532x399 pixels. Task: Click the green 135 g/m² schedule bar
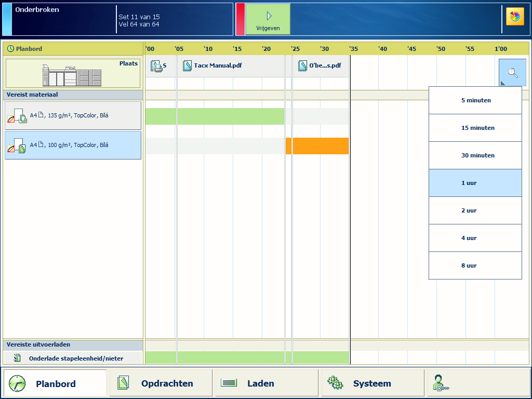[215, 116]
